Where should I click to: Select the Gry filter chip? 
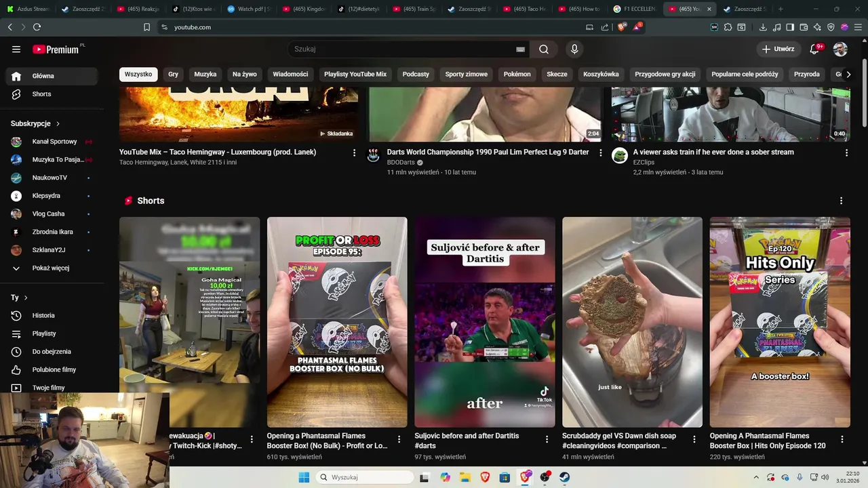point(173,74)
